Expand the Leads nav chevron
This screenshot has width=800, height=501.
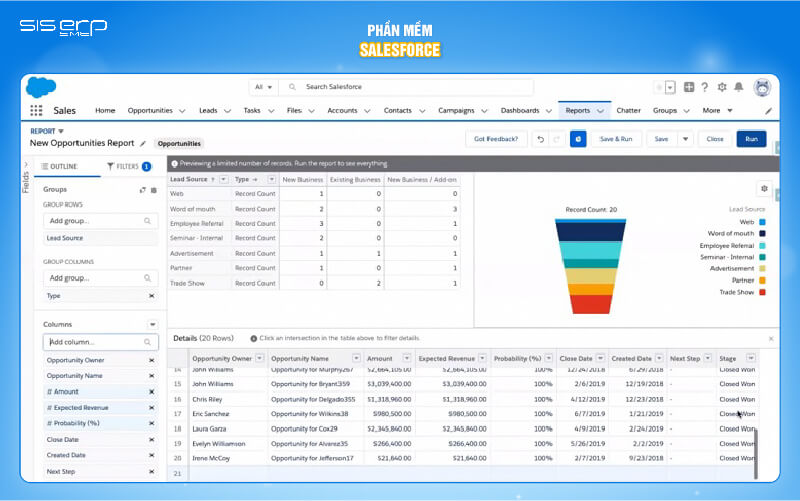point(227,111)
